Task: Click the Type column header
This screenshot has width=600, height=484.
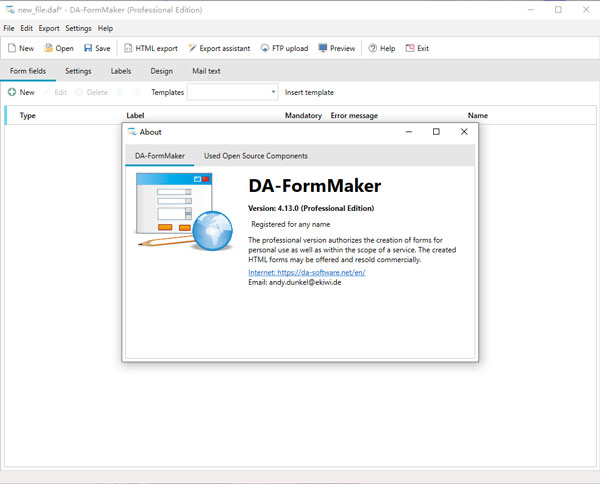Action: (x=28, y=116)
